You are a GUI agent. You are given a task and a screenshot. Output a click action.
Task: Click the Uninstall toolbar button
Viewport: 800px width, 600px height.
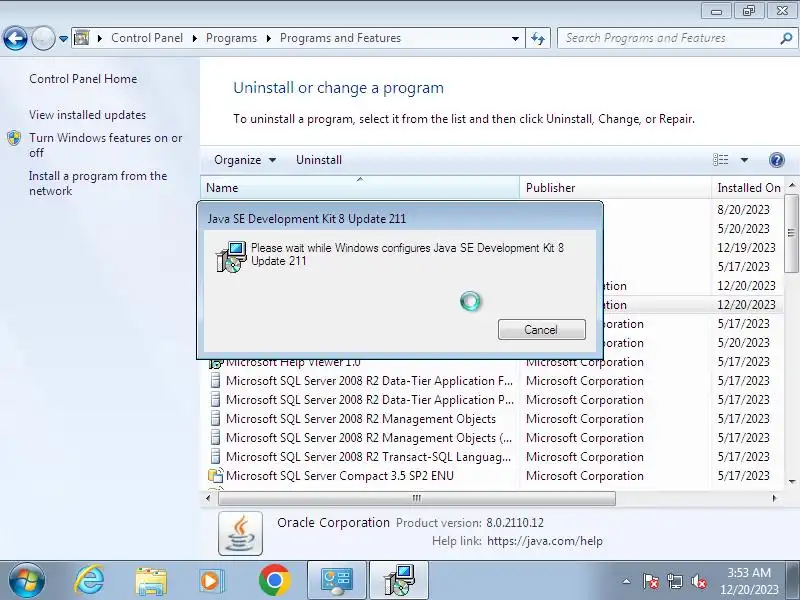[319, 160]
